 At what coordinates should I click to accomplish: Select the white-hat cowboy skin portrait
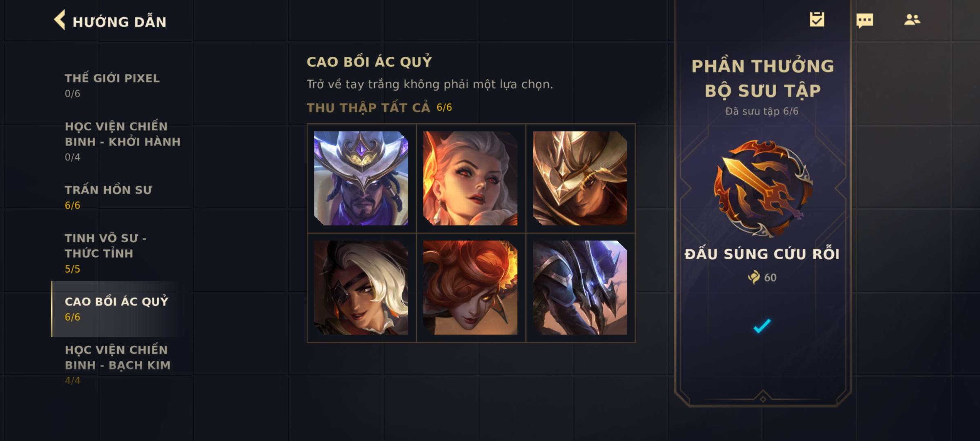click(x=361, y=178)
